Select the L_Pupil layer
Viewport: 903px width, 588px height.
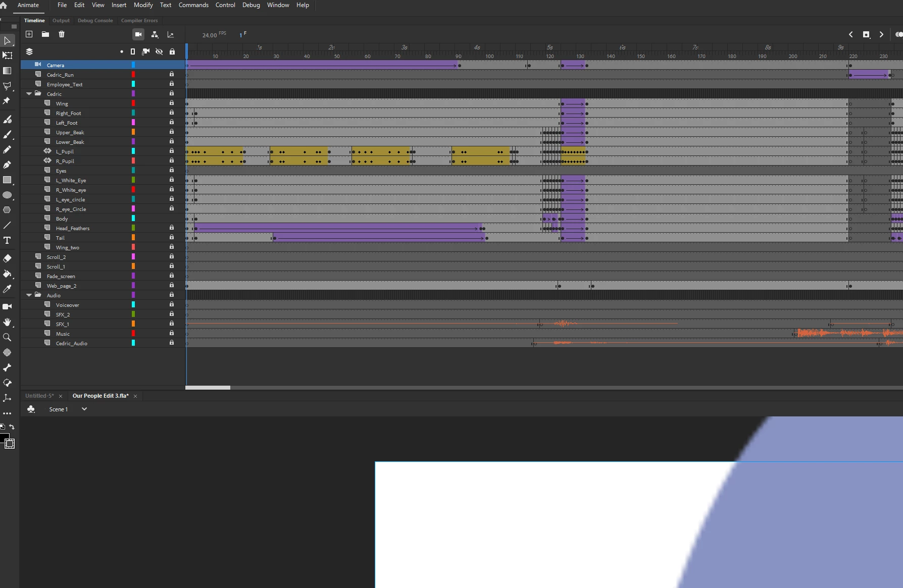(x=65, y=151)
